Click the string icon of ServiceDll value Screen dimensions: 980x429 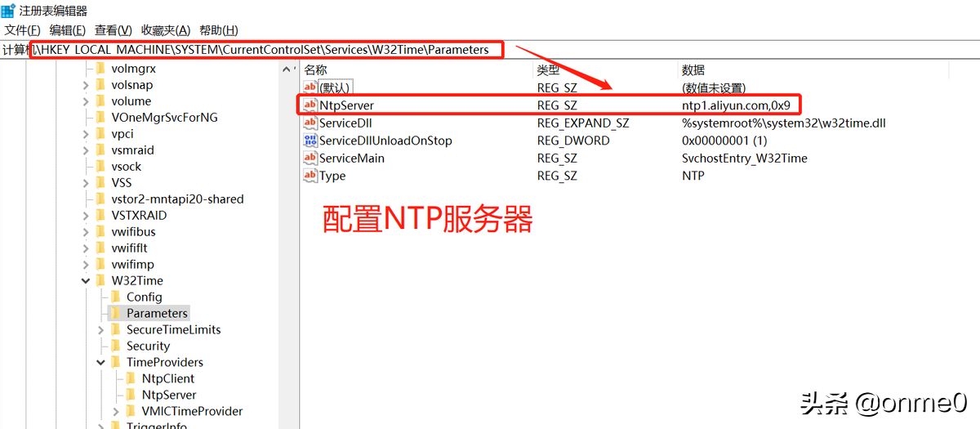point(310,123)
